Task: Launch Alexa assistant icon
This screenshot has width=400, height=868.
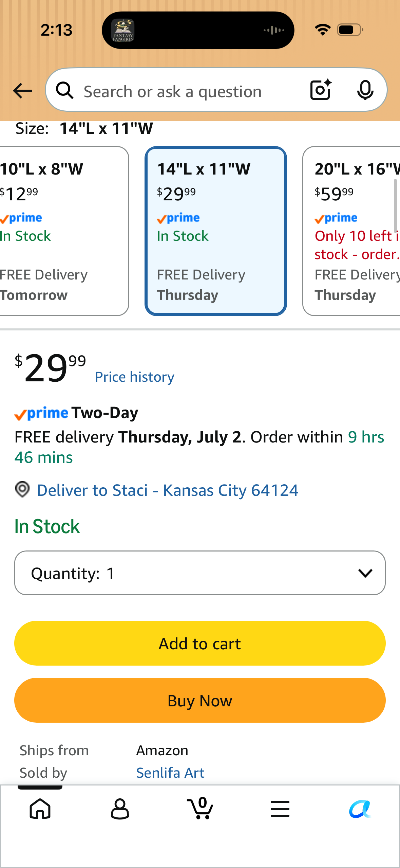Action: 360,809
